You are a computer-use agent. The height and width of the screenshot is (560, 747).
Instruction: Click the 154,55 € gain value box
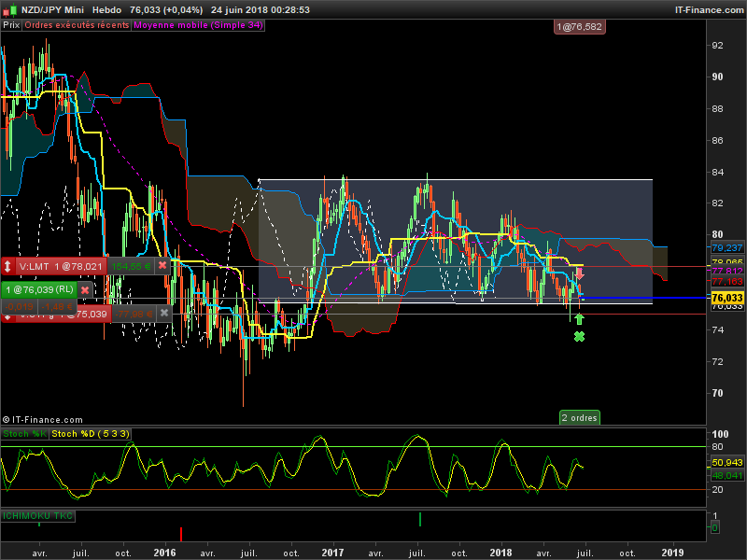click(x=131, y=266)
